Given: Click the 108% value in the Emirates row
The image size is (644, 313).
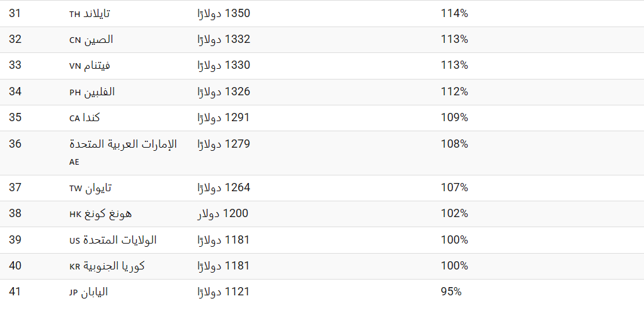Looking at the screenshot, I should (454, 144).
